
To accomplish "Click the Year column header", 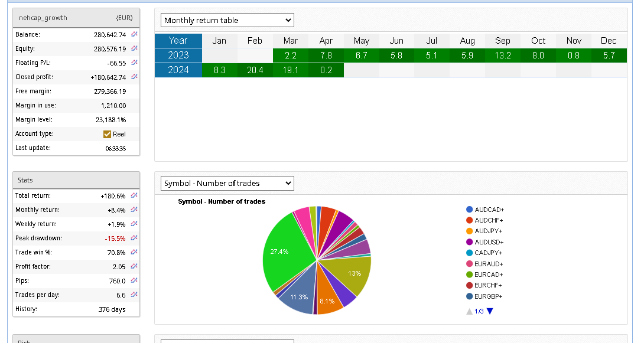I will 178,41.
